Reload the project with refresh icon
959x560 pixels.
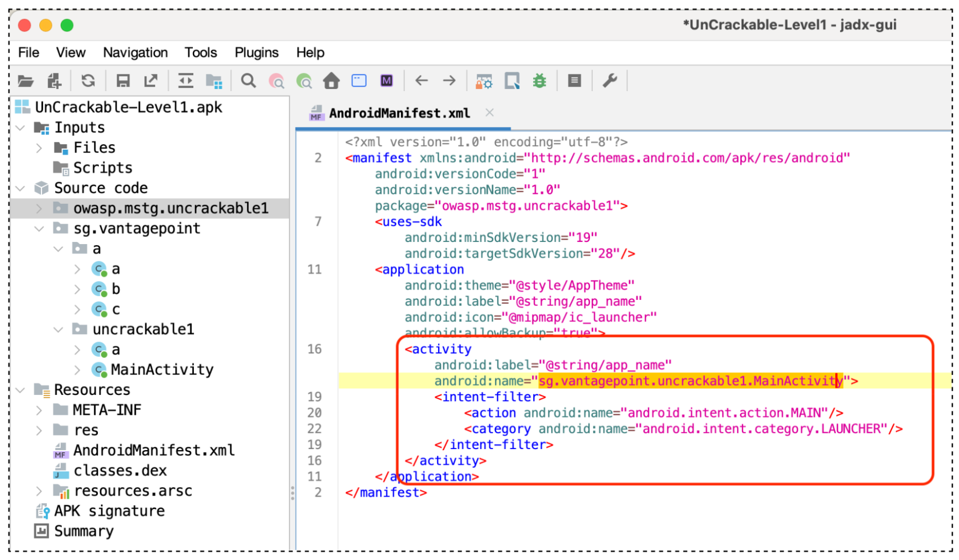pos(88,81)
